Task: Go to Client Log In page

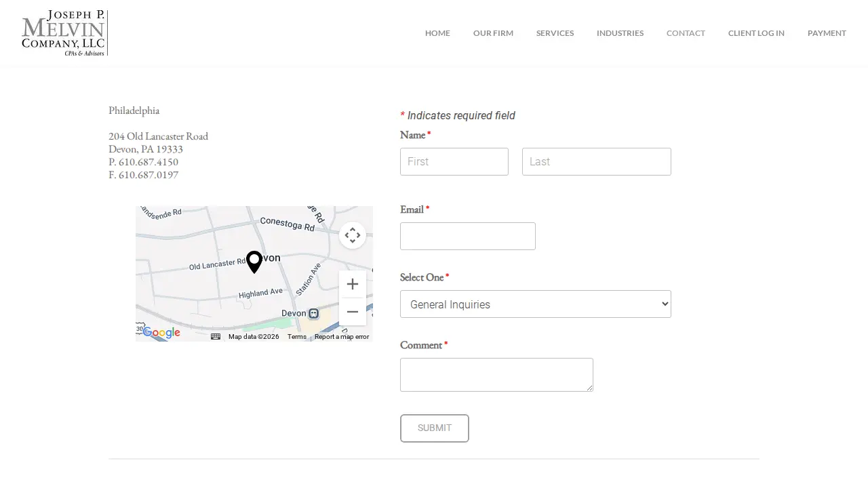Action: [x=756, y=33]
